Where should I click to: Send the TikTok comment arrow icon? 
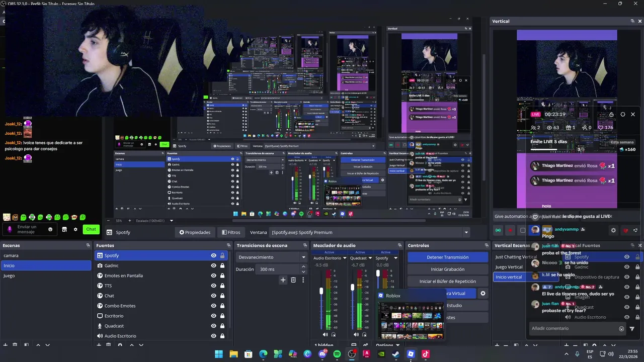coord(632,329)
